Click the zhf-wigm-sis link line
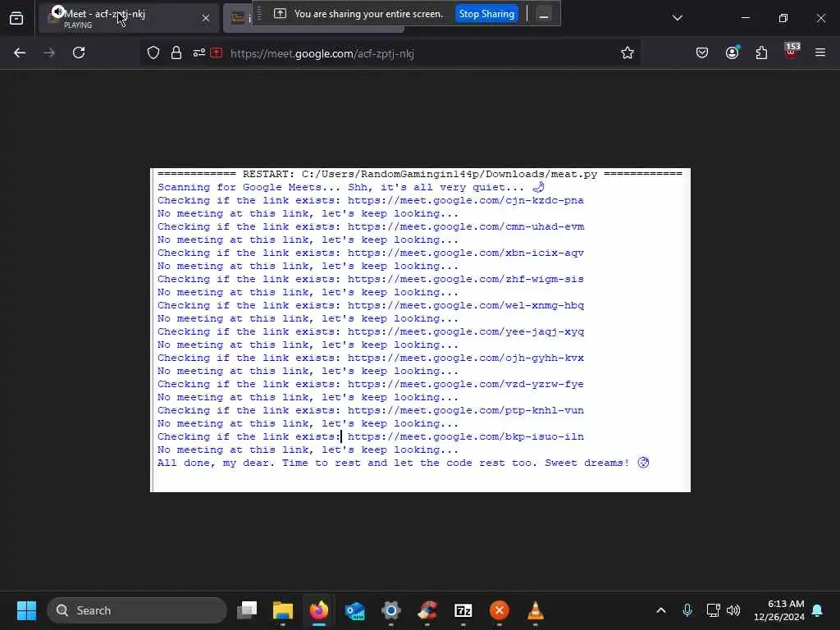This screenshot has width=840, height=630. (x=371, y=279)
